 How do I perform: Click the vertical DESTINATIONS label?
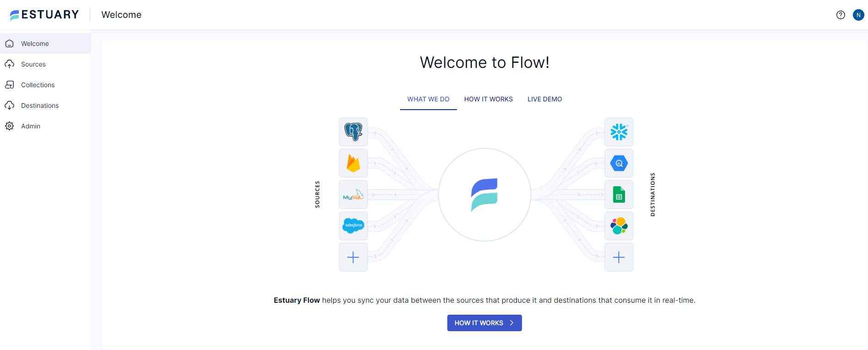pos(653,194)
